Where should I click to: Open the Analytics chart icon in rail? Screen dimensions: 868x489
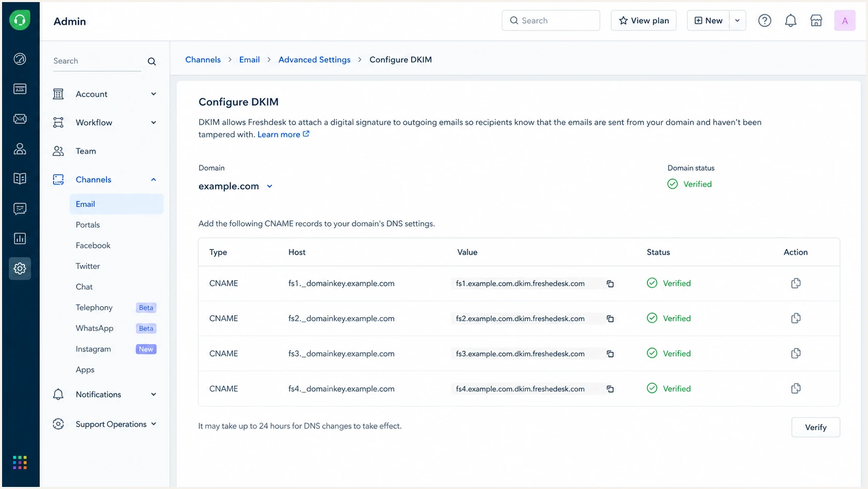tap(20, 239)
